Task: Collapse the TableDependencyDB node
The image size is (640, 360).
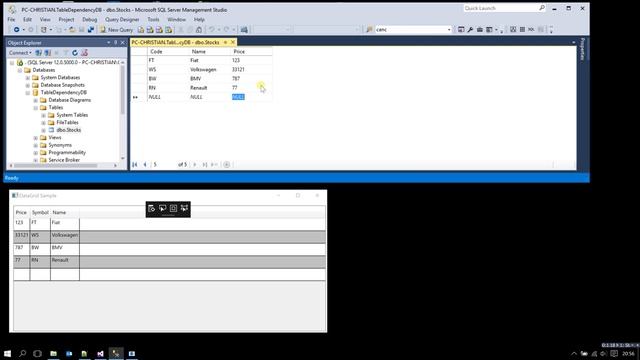Action: click(x=27, y=93)
